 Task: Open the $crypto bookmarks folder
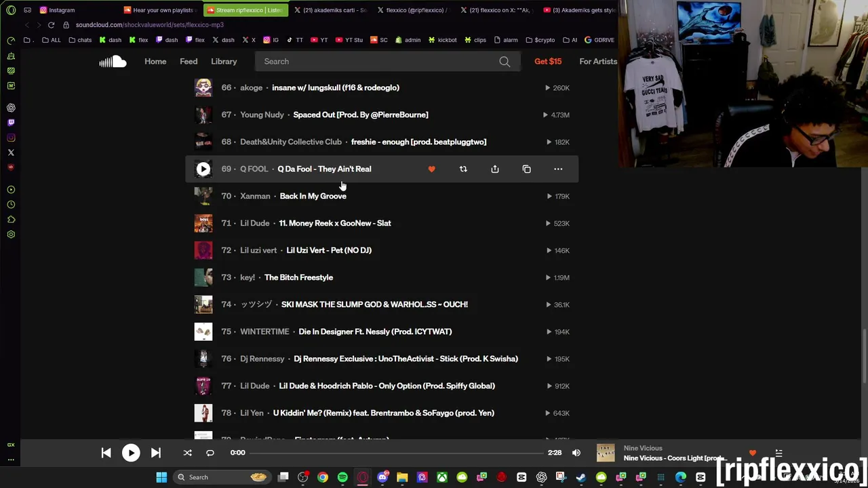[540, 40]
